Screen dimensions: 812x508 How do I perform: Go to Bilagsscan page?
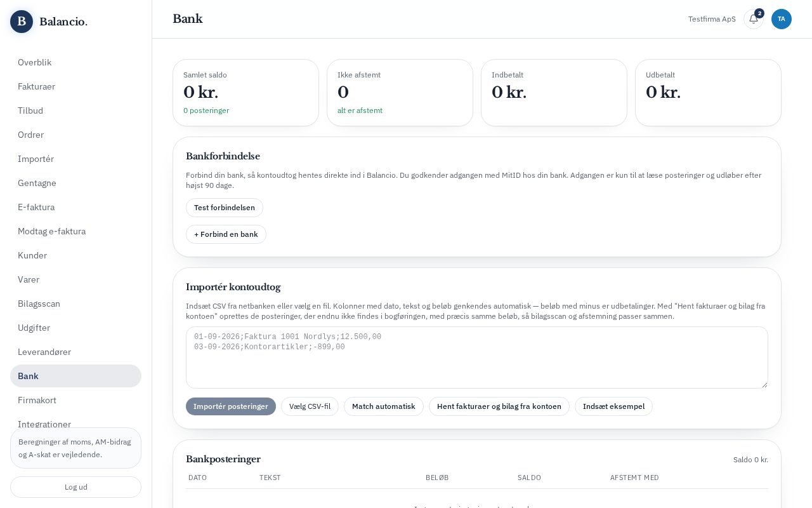[75, 304]
